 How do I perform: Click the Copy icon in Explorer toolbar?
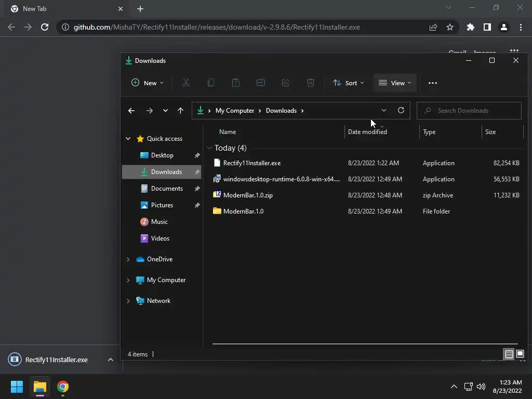211,83
